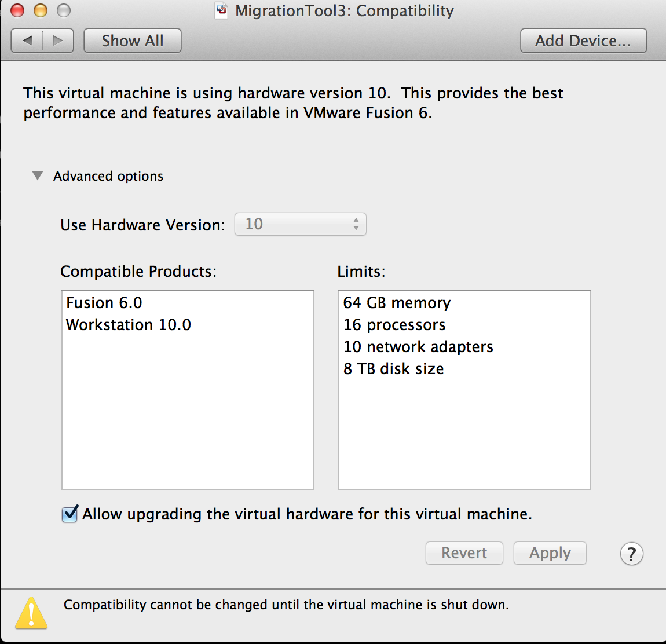
Task: Click the VMware document icon in the title bar
Action: point(221,10)
